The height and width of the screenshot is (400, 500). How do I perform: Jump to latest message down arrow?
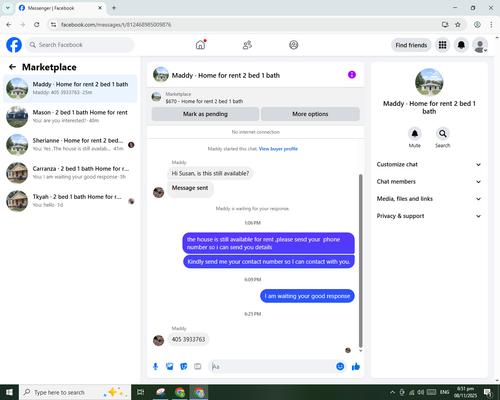[x=360, y=351]
